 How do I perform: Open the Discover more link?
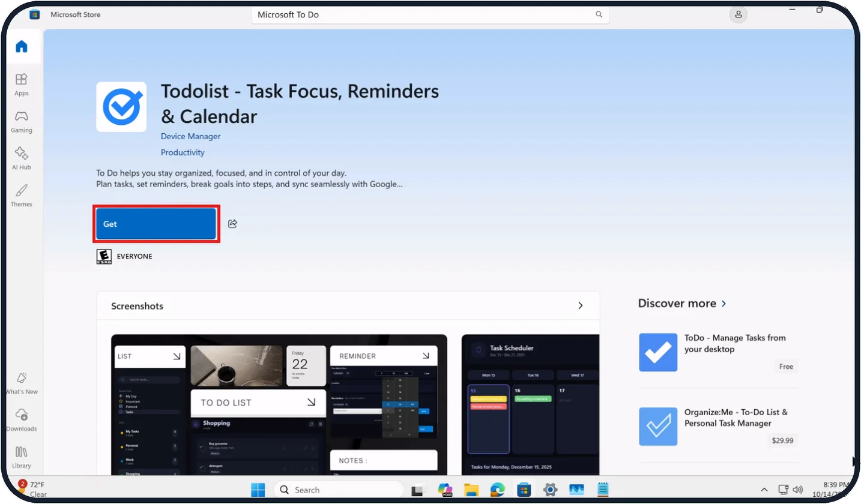[x=682, y=304]
